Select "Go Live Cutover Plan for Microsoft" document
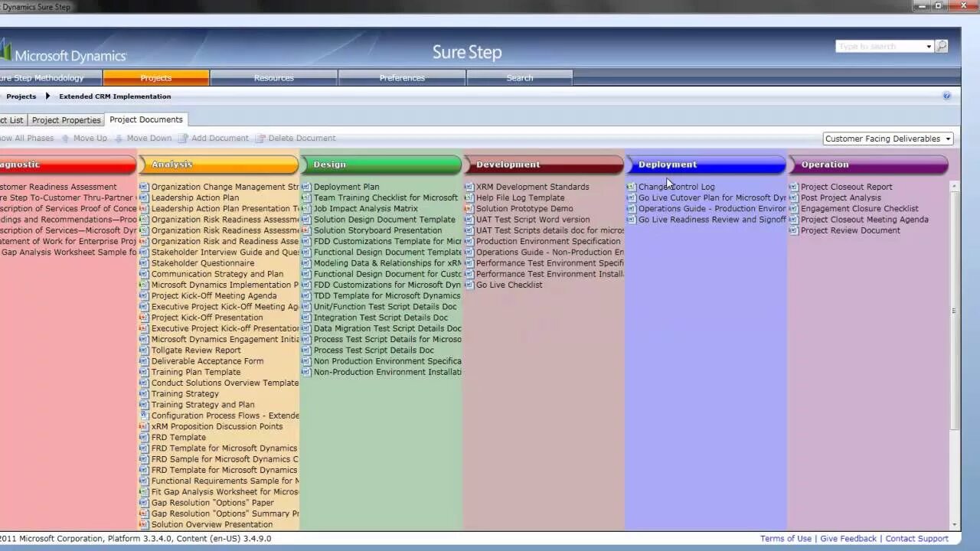980x551 pixels. point(712,197)
